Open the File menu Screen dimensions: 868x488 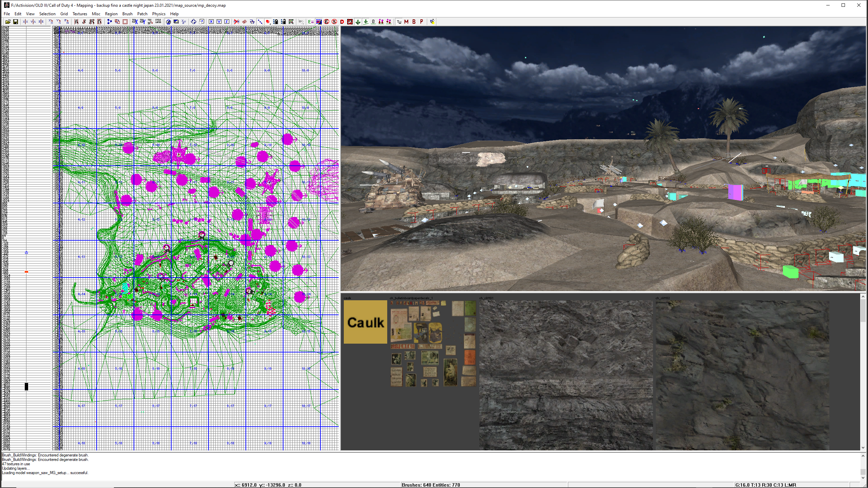(7, 14)
